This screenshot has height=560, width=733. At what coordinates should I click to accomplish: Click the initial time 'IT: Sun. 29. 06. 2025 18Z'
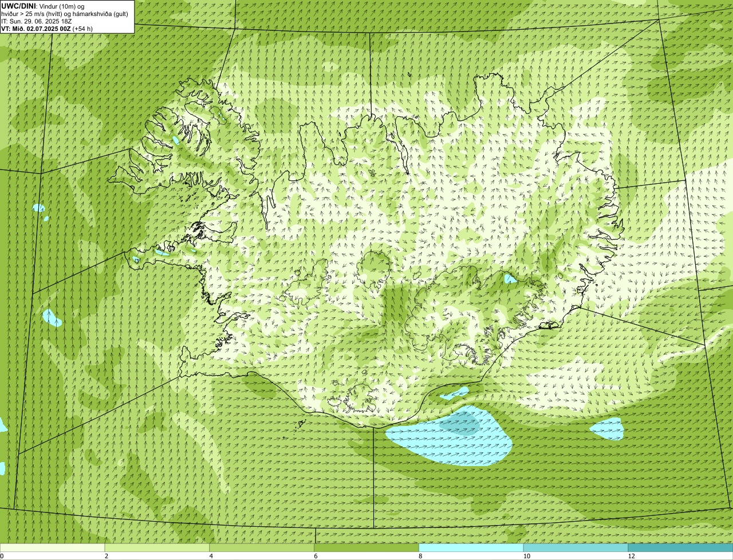(37, 21)
